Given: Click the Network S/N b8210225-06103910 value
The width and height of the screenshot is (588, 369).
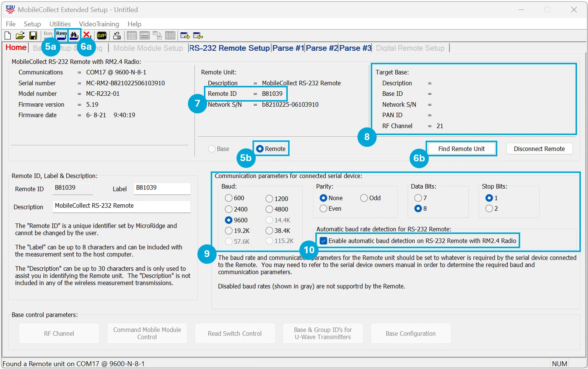Looking at the screenshot, I should click(x=290, y=105).
